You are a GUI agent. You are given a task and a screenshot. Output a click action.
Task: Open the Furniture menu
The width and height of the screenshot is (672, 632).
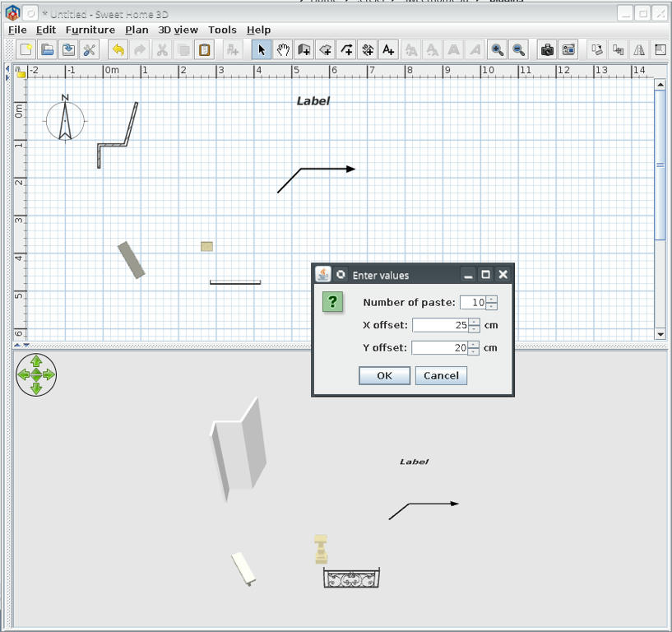(x=90, y=30)
